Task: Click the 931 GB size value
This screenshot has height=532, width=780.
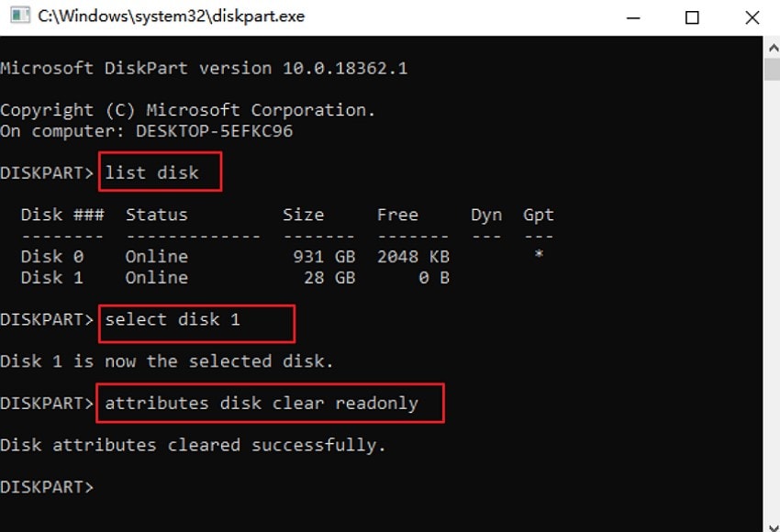Action: tap(324, 256)
